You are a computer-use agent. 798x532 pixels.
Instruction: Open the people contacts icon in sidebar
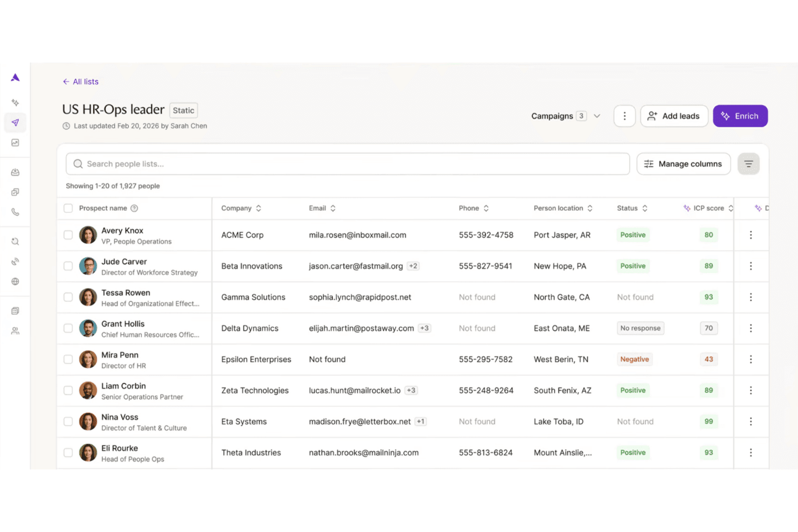(x=15, y=331)
